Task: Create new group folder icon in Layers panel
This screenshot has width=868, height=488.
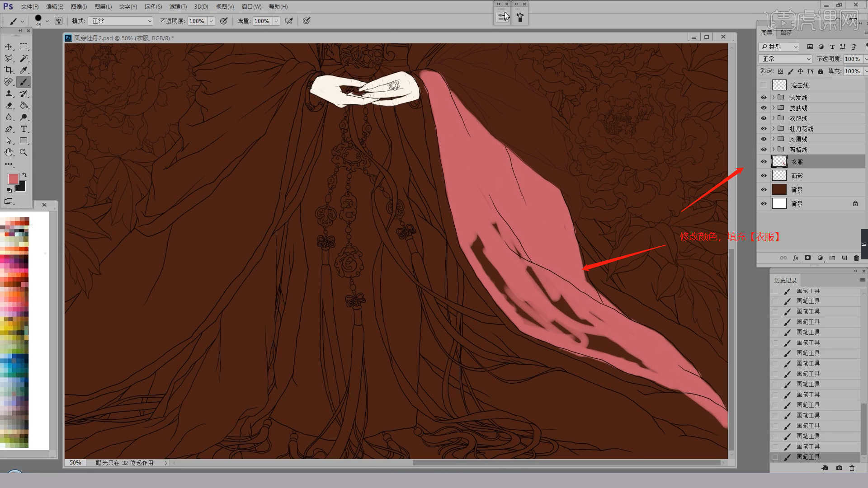Action: [832, 258]
